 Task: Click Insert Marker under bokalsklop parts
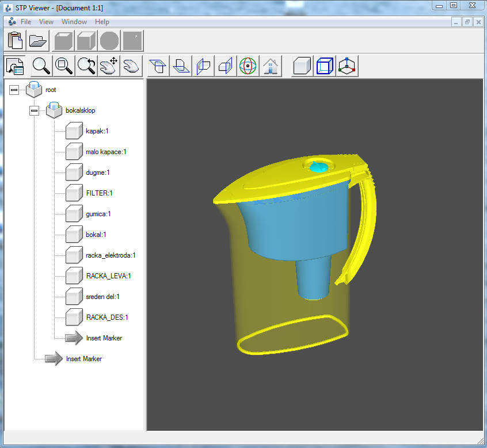tap(104, 338)
